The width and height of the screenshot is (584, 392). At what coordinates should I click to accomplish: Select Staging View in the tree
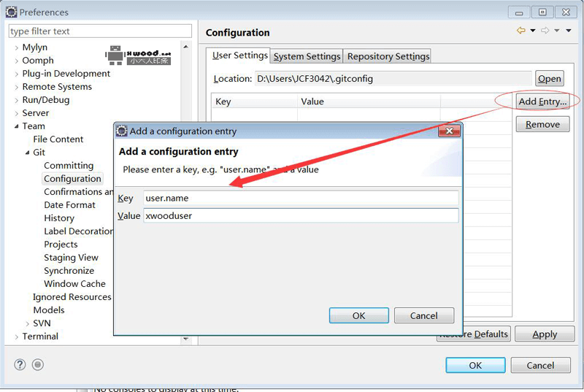[71, 258]
